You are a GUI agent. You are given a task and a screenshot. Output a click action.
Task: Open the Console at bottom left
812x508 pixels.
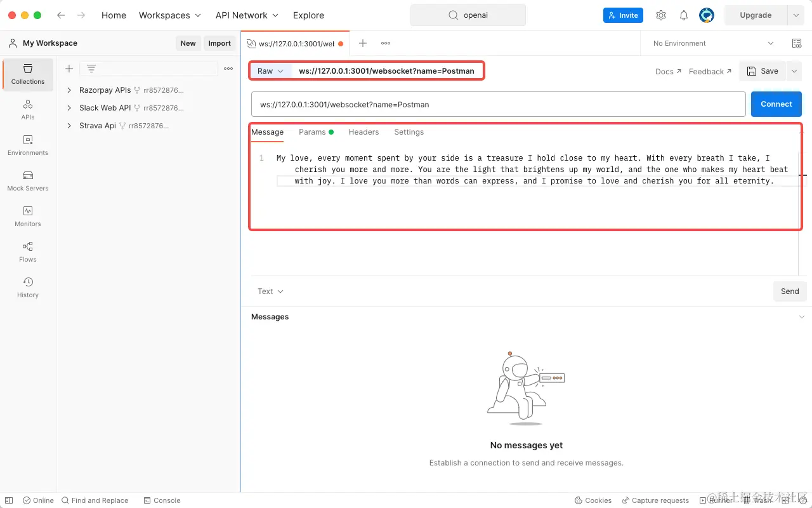pos(162,500)
